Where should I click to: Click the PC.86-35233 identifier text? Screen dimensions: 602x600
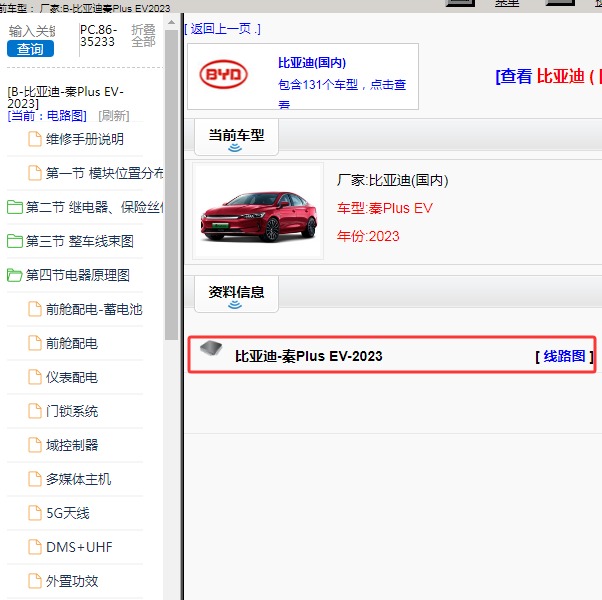coord(98,35)
